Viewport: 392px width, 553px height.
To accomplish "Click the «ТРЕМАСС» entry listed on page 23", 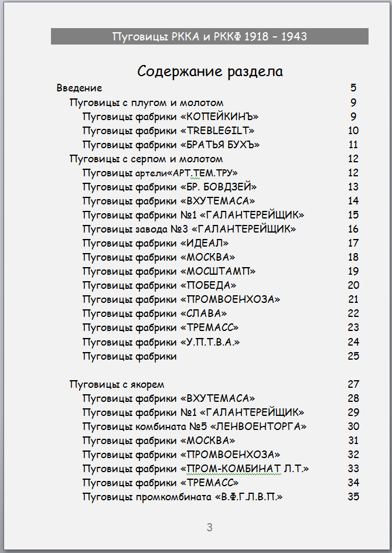I will point(161,327).
